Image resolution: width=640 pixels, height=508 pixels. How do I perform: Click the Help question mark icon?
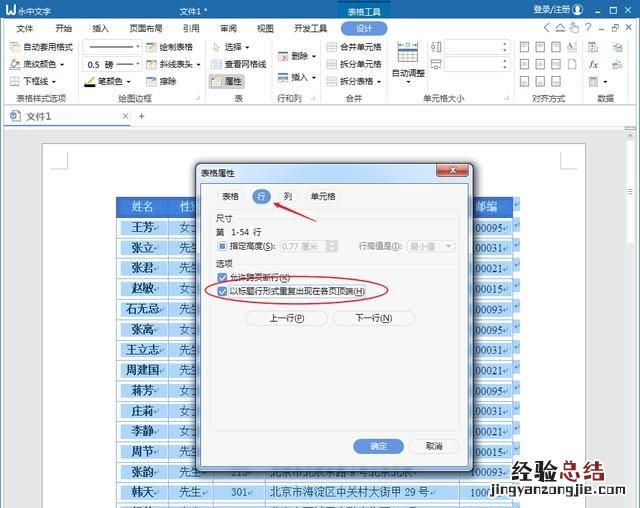pos(588,28)
